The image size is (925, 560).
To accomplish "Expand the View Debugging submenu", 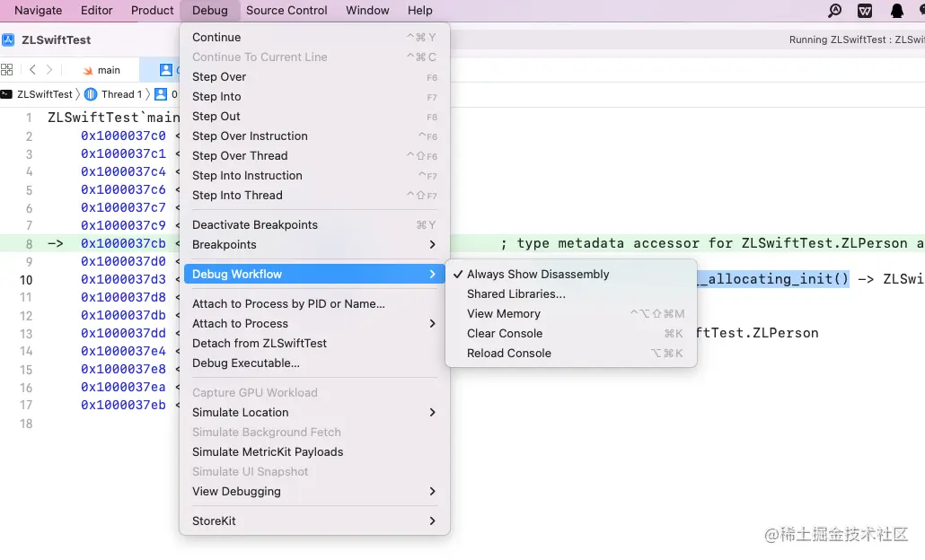I will [x=314, y=492].
